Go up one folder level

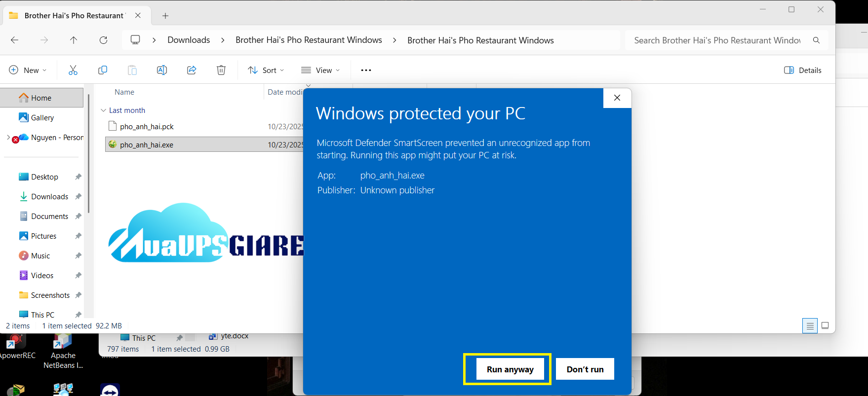click(74, 40)
